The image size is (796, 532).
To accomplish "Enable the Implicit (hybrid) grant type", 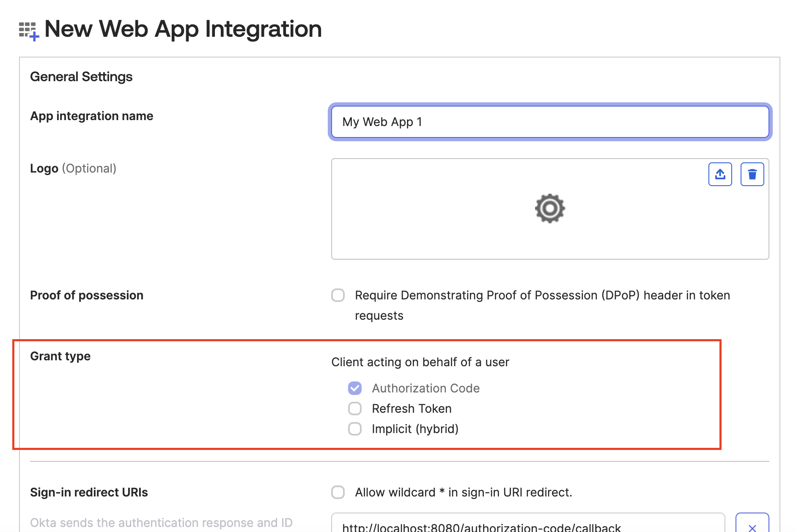I will [x=354, y=429].
